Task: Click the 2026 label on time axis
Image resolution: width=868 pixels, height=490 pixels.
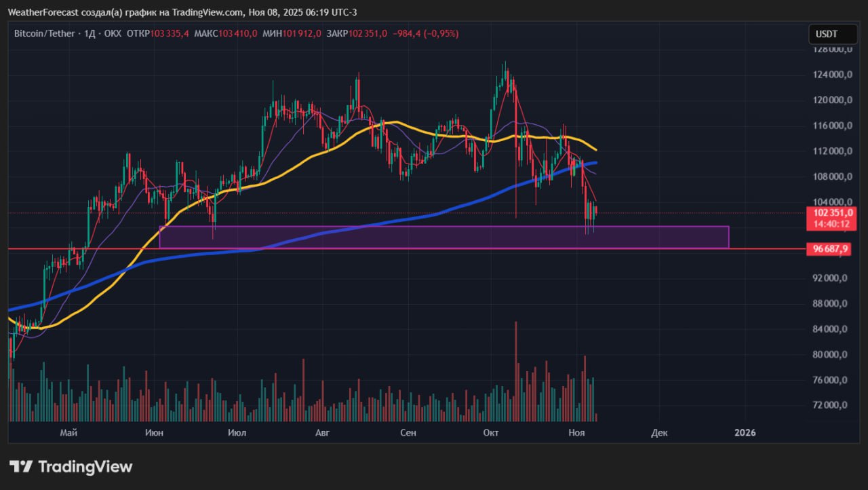Action: (745, 432)
